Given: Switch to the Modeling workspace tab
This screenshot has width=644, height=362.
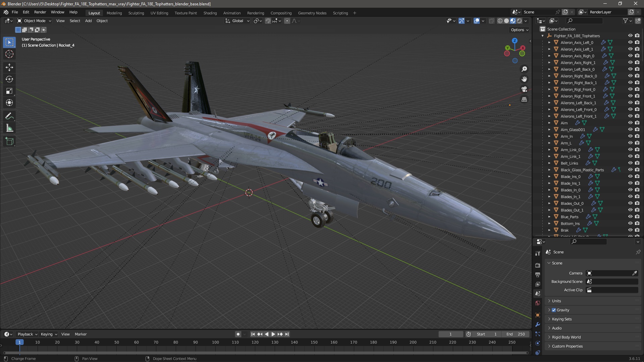Looking at the screenshot, I should 114,13.
